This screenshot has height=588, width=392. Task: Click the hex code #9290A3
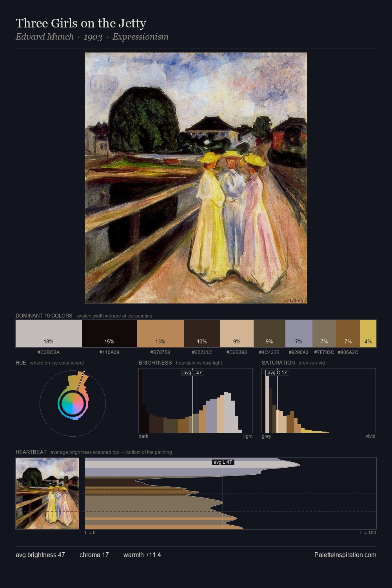pyautogui.click(x=299, y=352)
